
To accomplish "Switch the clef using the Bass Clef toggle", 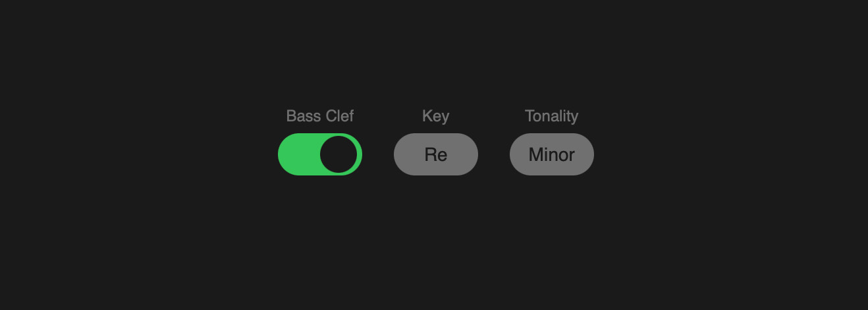I will point(320,154).
